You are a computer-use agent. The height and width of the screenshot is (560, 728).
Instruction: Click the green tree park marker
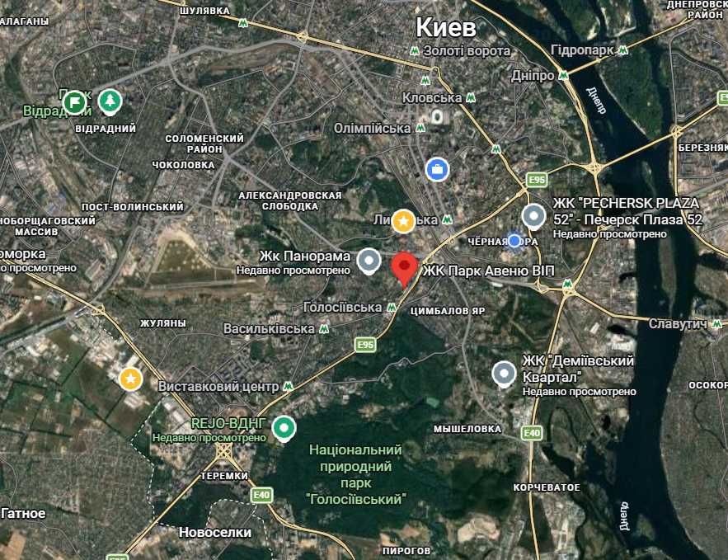pos(110,102)
